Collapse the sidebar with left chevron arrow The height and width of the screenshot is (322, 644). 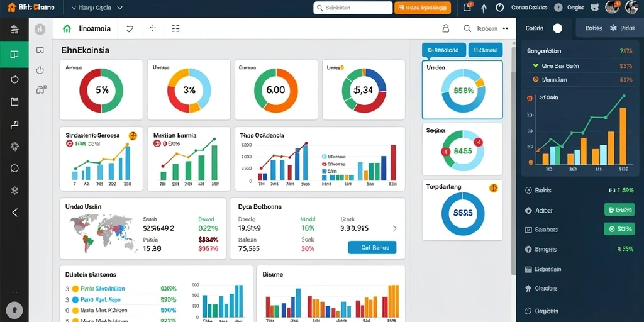(x=15, y=213)
